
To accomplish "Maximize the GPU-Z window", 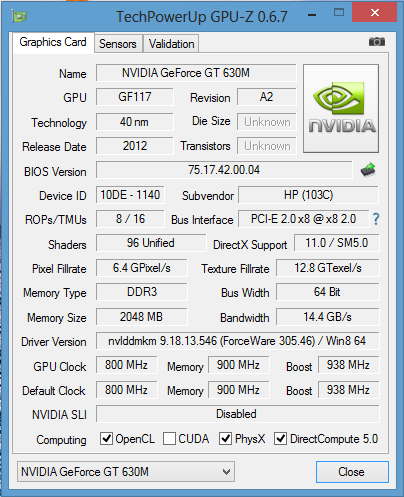I will [x=339, y=13].
